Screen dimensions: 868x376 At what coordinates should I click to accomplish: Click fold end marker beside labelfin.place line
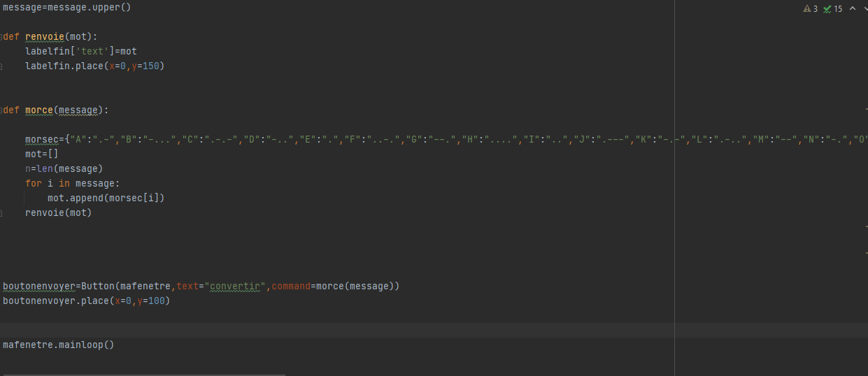point(1,66)
